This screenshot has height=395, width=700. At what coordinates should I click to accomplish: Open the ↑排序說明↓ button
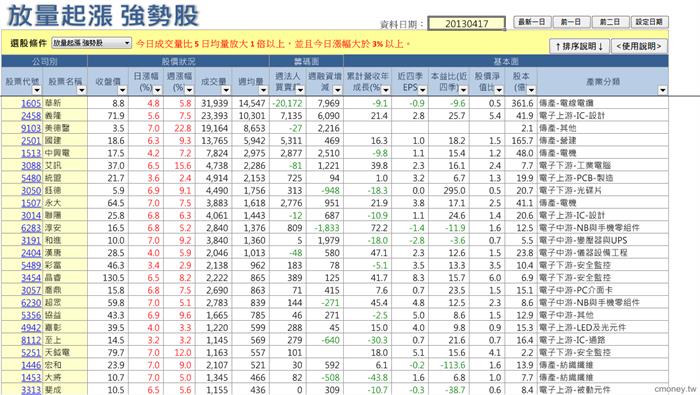pyautogui.click(x=579, y=46)
